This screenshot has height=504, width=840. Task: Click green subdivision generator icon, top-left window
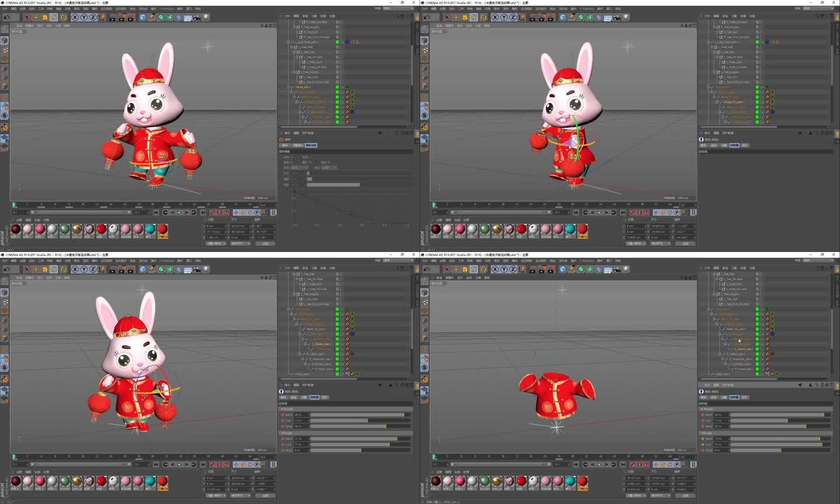click(x=161, y=17)
